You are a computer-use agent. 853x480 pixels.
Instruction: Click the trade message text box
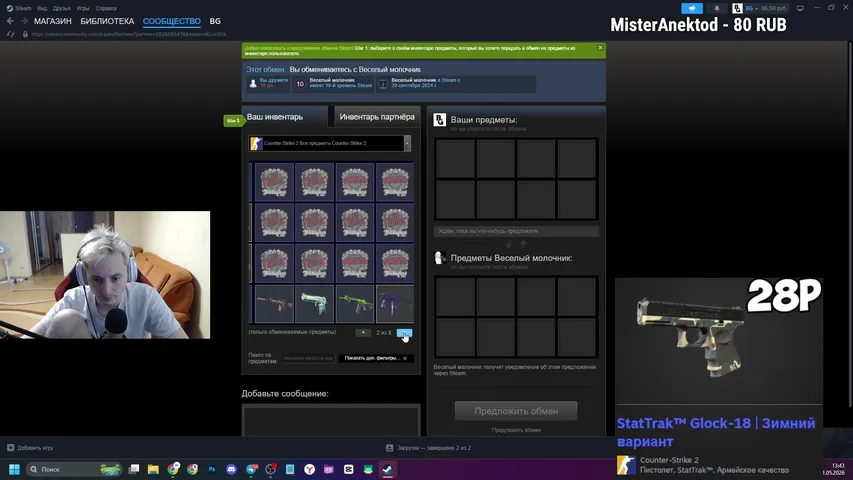pyautogui.click(x=331, y=421)
